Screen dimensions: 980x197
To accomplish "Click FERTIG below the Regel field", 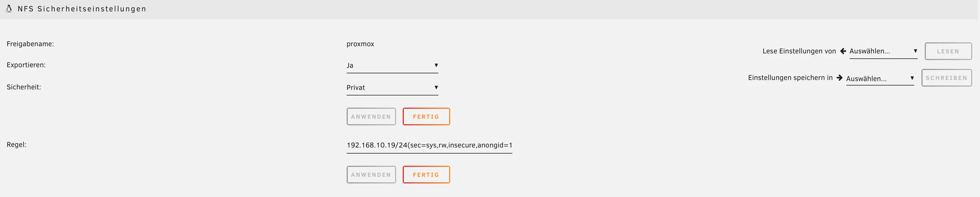I will (426, 175).
